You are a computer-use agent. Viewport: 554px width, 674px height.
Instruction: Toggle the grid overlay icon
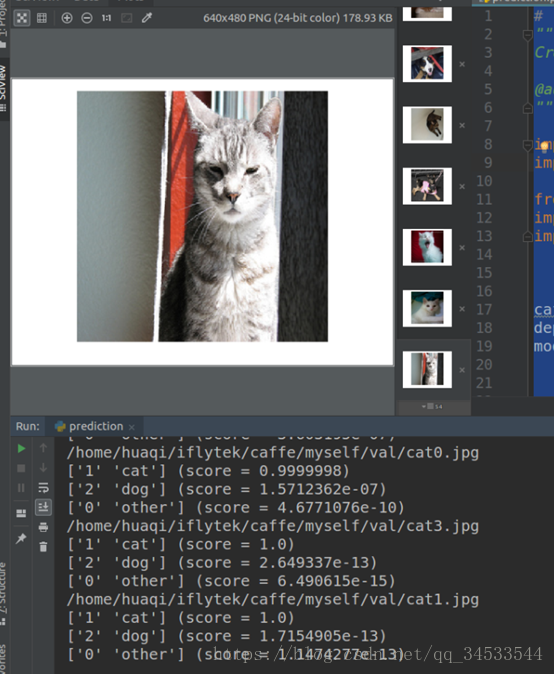coord(42,18)
